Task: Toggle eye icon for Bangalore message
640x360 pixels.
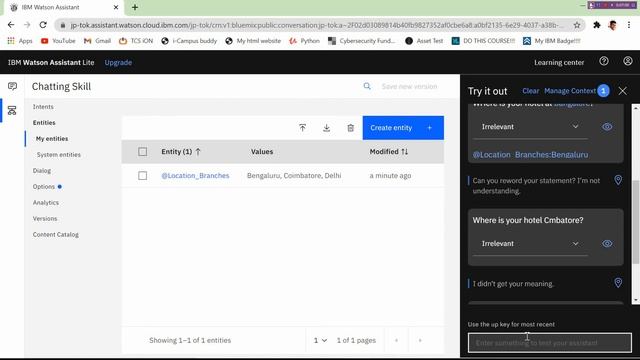Action: (x=607, y=127)
